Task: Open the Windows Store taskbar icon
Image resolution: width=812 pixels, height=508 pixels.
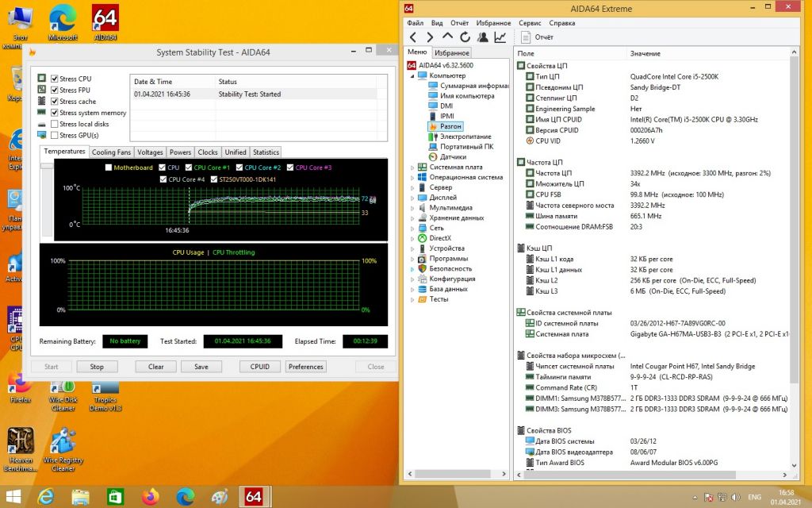Action: [x=115, y=497]
